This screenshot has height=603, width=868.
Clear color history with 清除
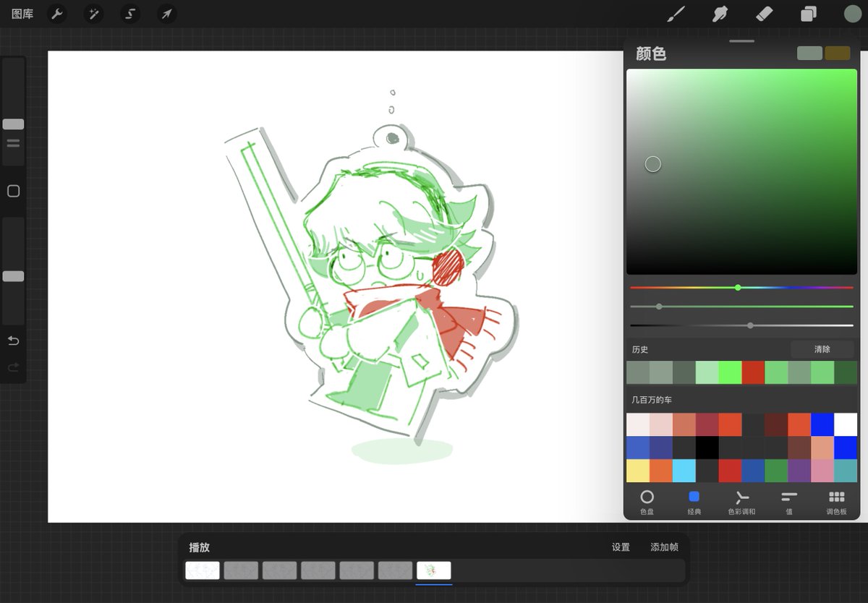822,349
